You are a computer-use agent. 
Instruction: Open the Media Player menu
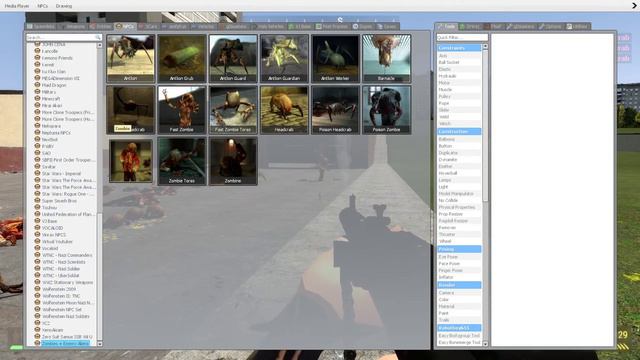coord(17,6)
